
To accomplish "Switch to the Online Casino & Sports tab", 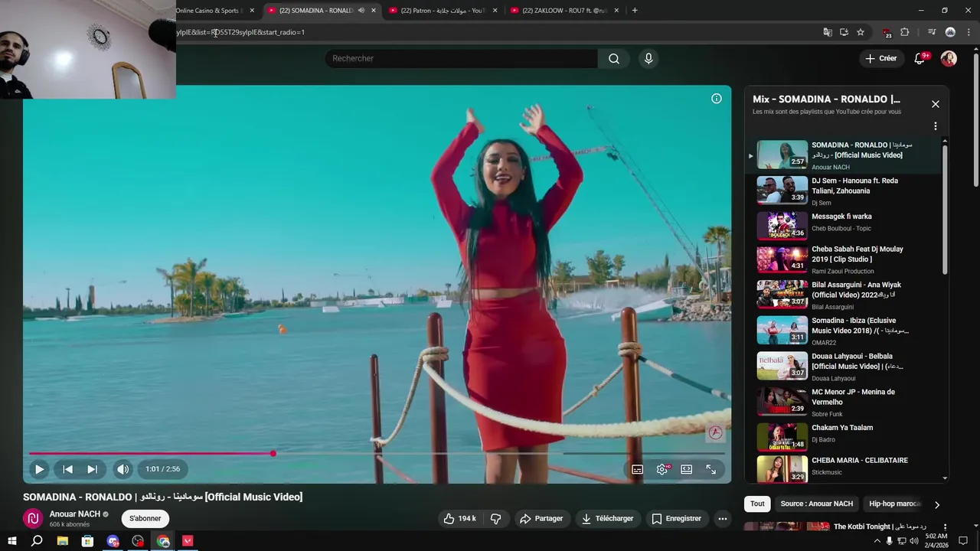I will (x=214, y=10).
